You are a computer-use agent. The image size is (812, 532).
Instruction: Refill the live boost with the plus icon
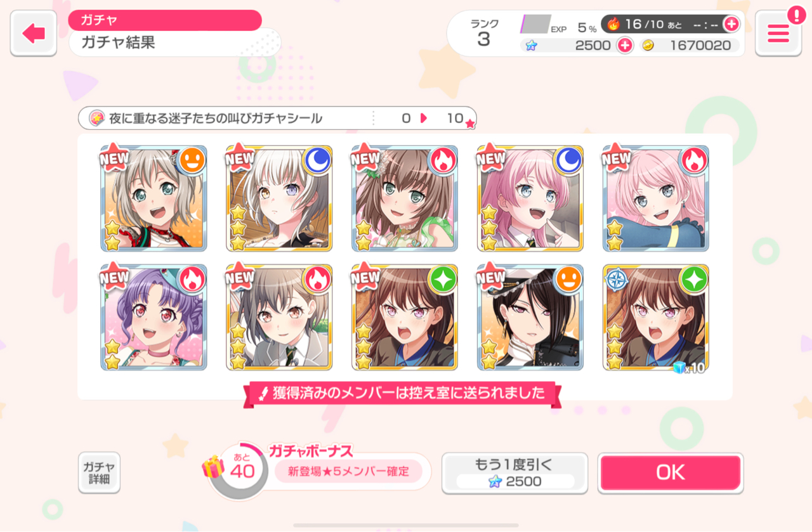(731, 24)
